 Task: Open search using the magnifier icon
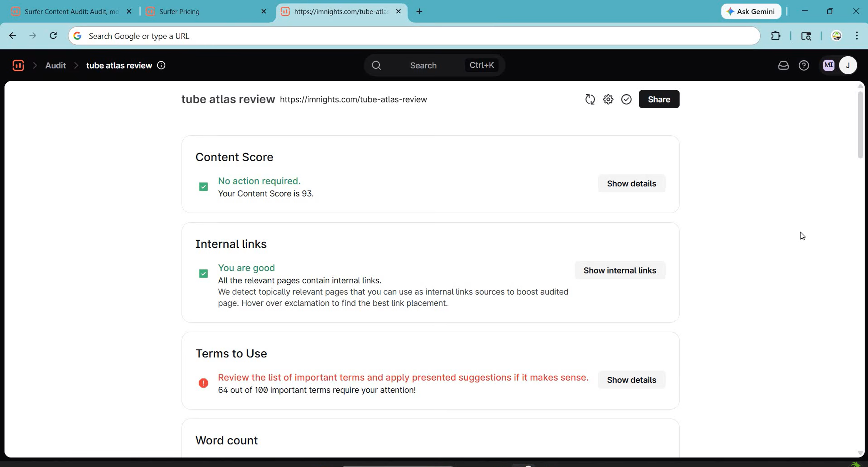point(376,65)
